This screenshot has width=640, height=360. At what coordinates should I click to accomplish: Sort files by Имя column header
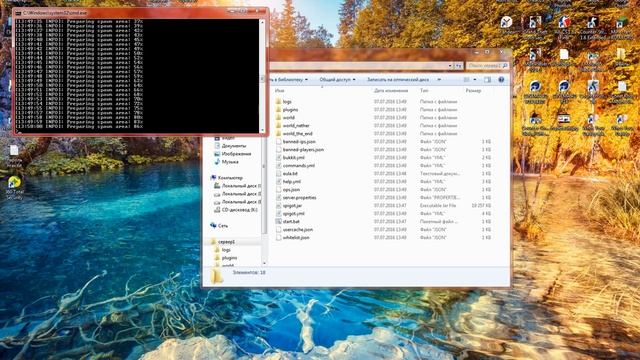click(x=280, y=91)
